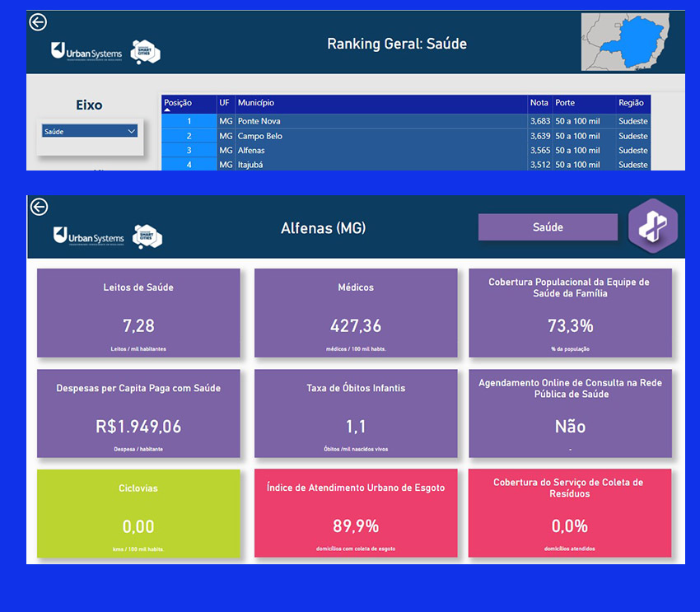Click the Município column header
Image resolution: width=700 pixels, height=612 pixels.
click(256, 104)
